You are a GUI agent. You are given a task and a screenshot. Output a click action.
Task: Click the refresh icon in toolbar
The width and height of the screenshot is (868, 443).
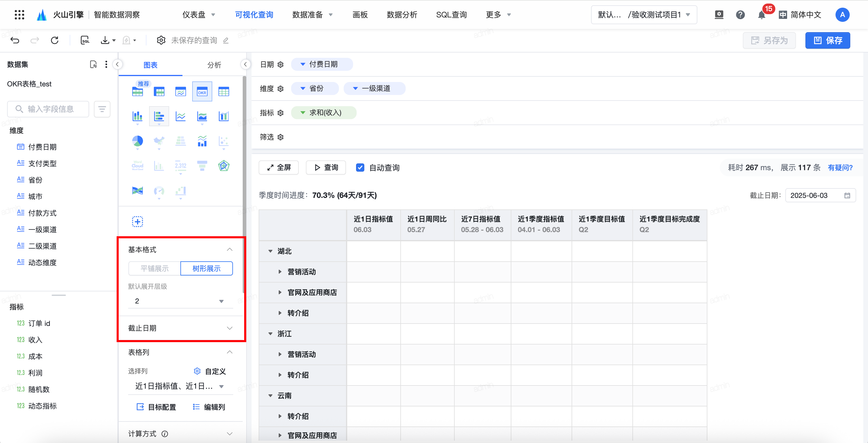(x=55, y=40)
